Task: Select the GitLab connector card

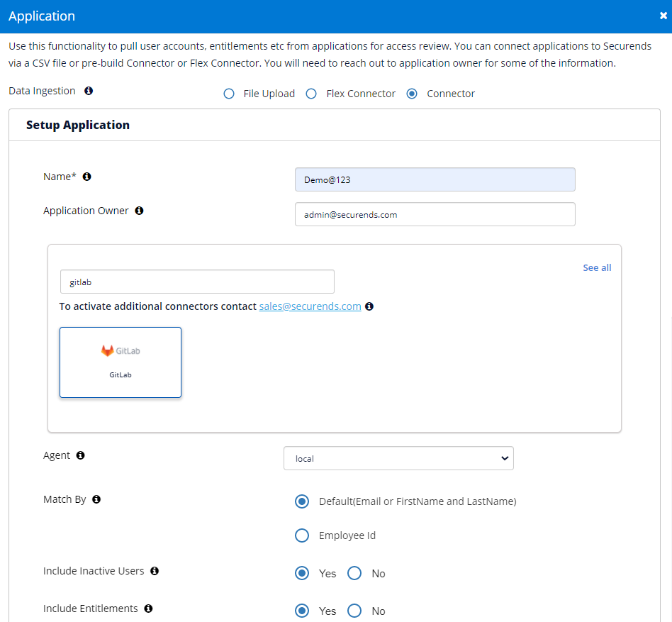Action: (121, 362)
